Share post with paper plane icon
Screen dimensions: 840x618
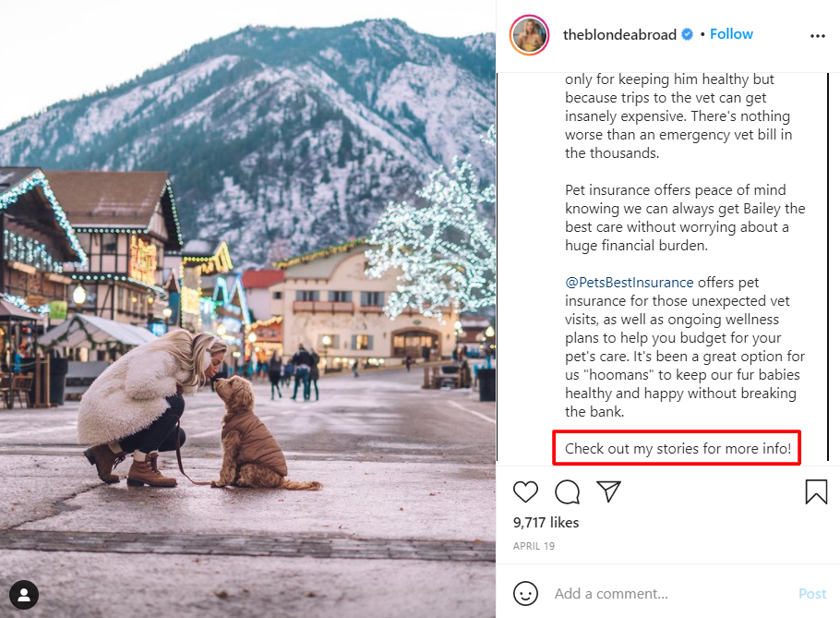pos(608,491)
